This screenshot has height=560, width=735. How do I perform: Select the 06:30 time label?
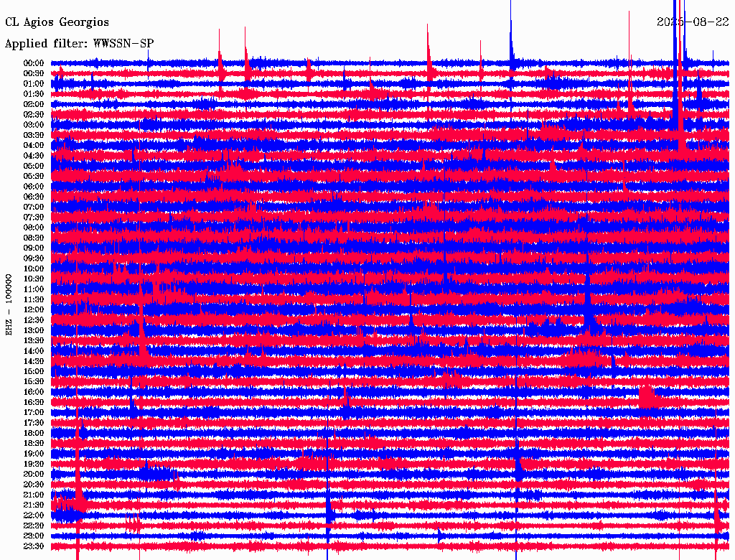34,197
